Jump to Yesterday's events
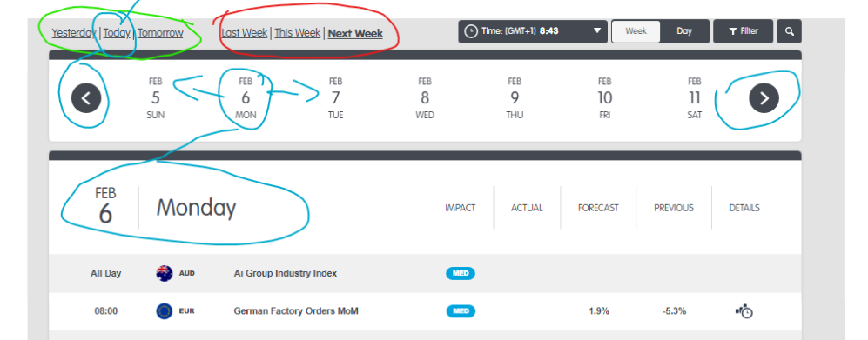This screenshot has width=868, height=340. [x=74, y=33]
